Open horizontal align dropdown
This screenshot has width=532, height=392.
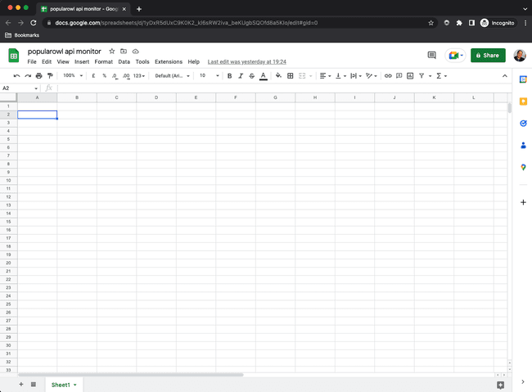coord(326,75)
